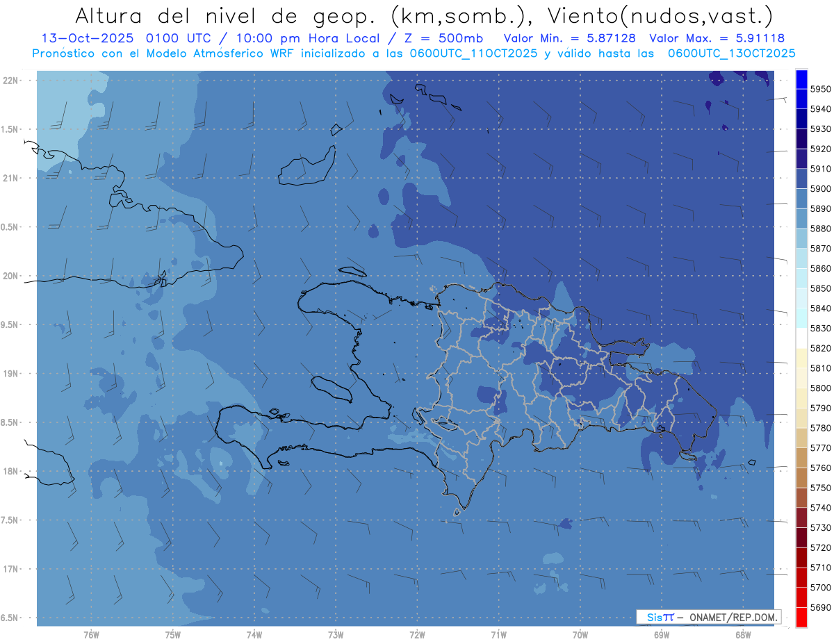Screen dimensions: 834x644
Task: Click the Z = 500mb level text
Action: pyautogui.click(x=443, y=38)
